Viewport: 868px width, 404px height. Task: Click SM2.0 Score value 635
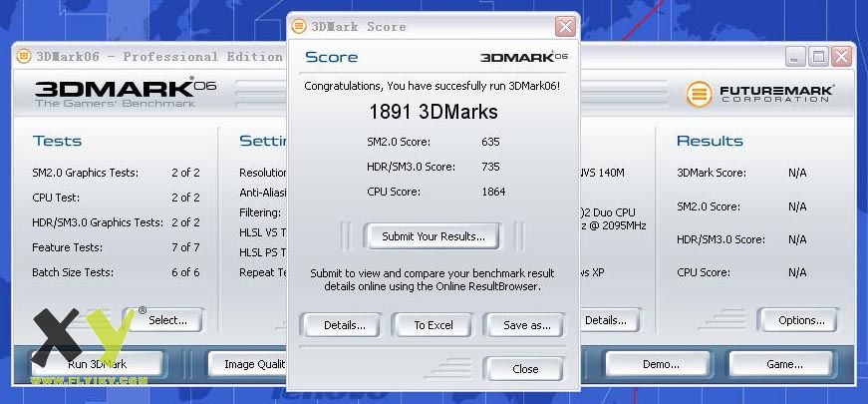(490, 142)
